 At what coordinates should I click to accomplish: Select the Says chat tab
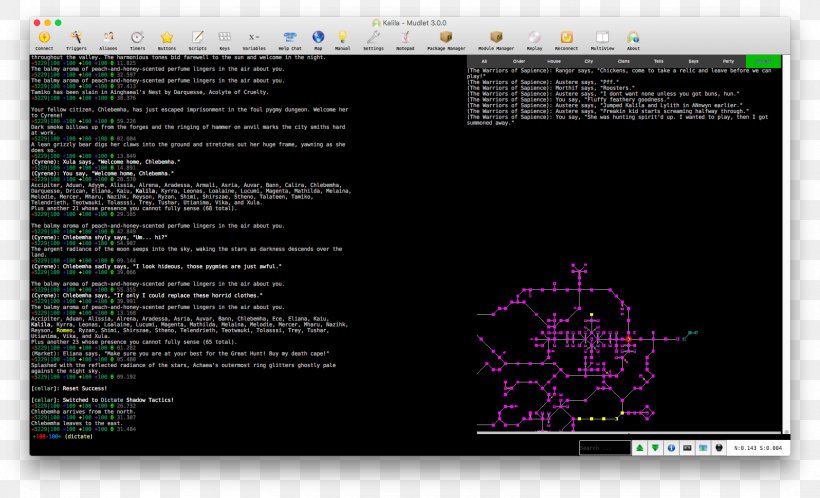pos(693,61)
